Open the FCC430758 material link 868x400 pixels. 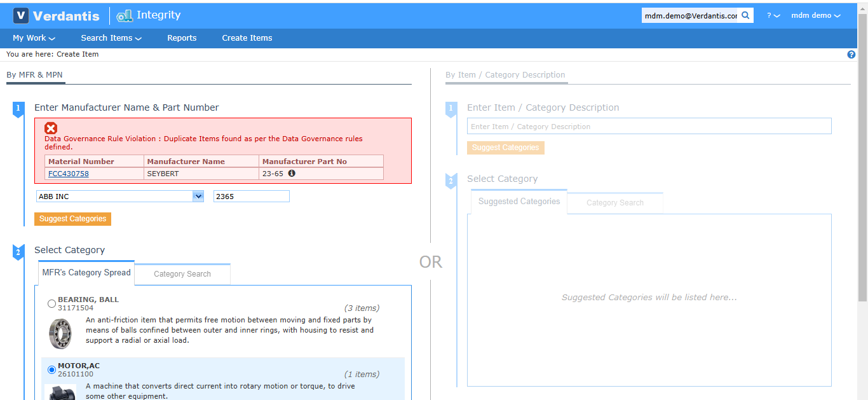pos(68,173)
